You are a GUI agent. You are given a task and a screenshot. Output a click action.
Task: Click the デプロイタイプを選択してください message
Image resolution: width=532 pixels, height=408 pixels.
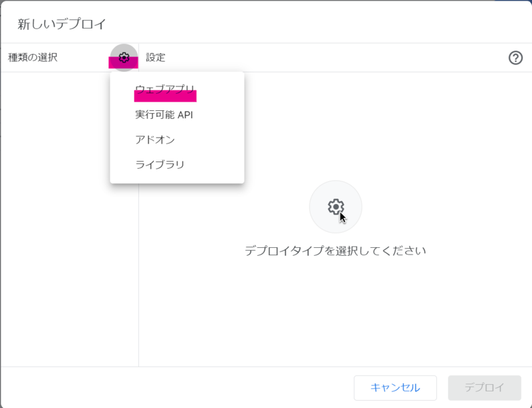pos(336,251)
